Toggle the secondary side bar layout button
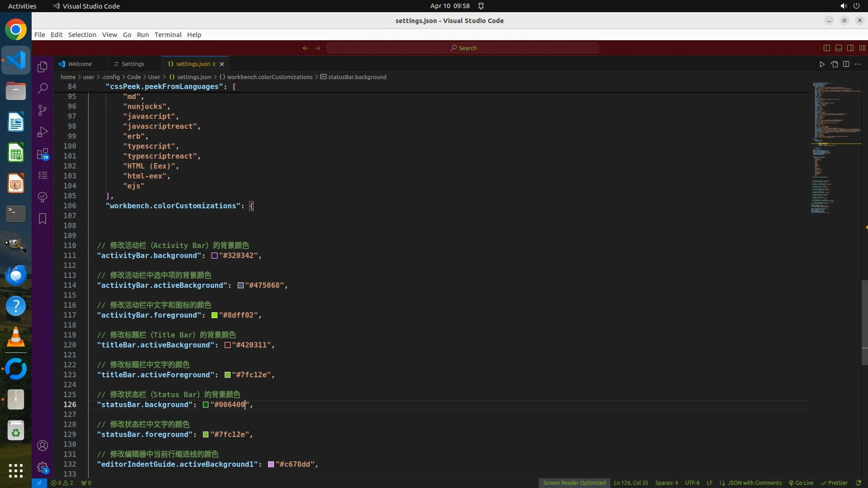868x488 pixels. pos(850,48)
